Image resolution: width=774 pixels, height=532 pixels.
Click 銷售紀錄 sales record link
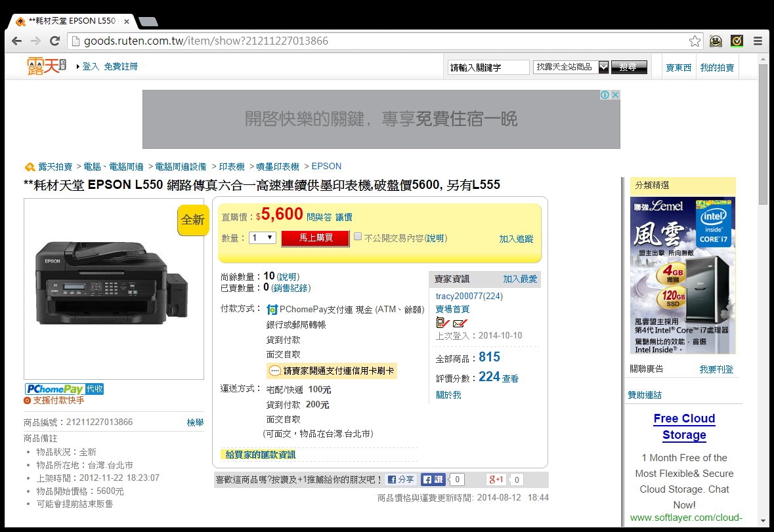(x=291, y=288)
